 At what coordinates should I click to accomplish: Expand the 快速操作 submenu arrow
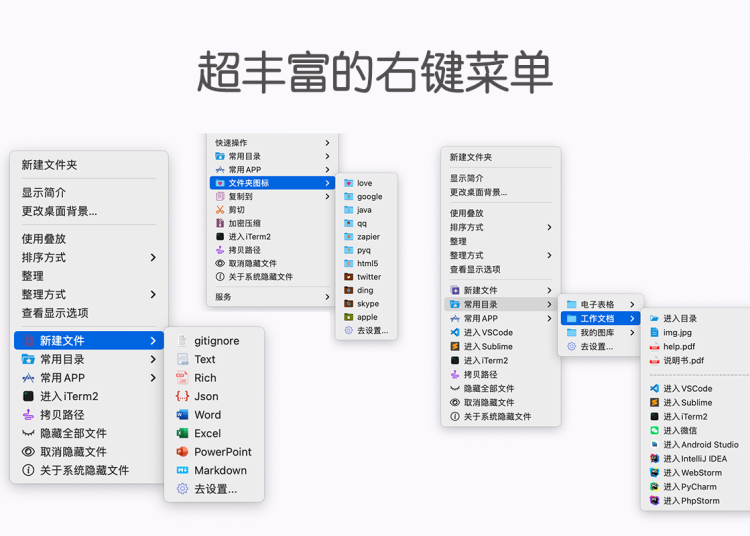click(x=327, y=143)
